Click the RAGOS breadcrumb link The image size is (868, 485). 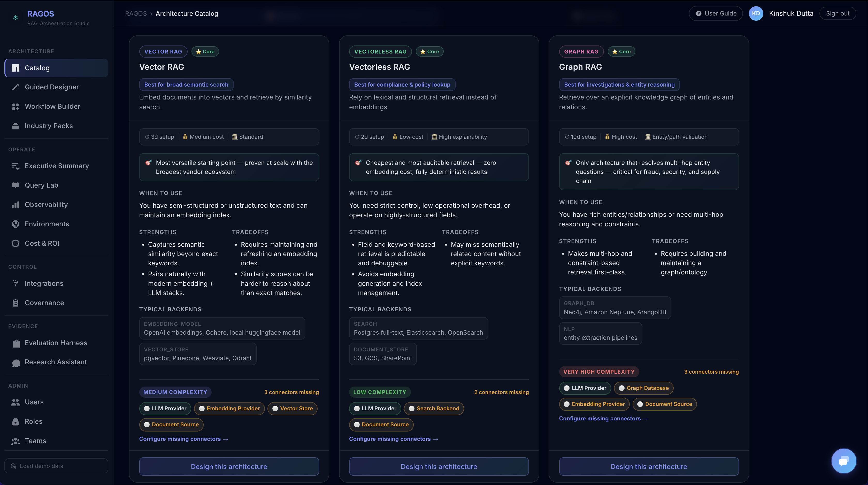pos(136,13)
